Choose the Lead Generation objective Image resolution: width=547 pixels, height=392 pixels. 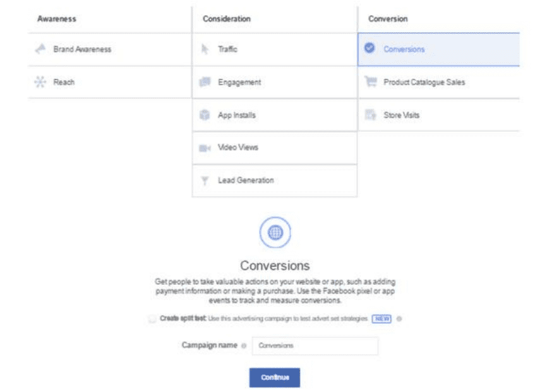[x=275, y=181]
